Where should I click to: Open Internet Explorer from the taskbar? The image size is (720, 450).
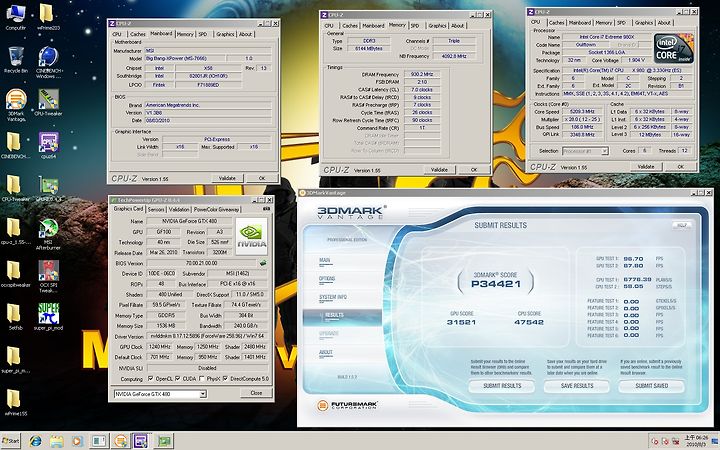click(x=36, y=441)
